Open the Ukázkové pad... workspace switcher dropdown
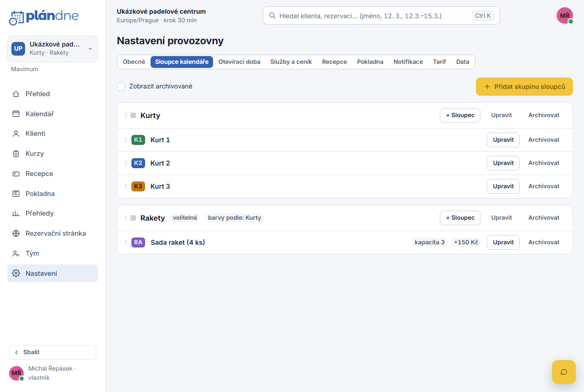Viewport: 584px width, 392px height. tap(52, 49)
